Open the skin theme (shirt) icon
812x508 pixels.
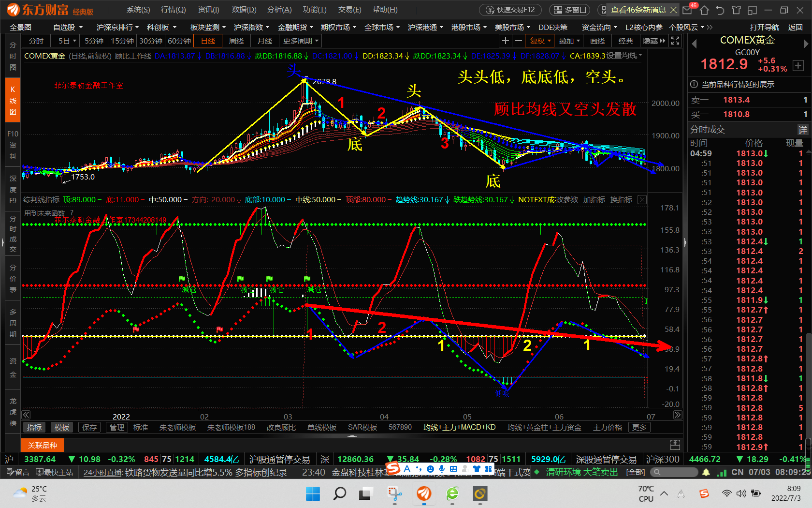736,10
